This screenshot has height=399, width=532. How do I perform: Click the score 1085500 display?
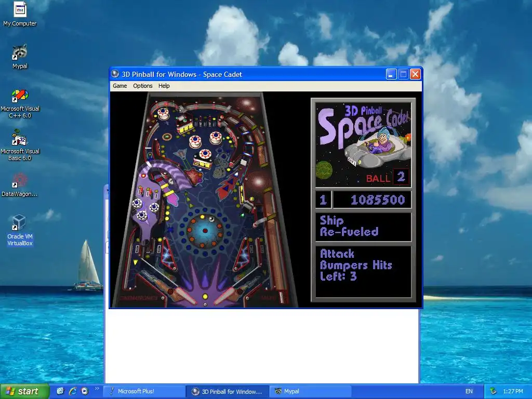pyautogui.click(x=372, y=200)
